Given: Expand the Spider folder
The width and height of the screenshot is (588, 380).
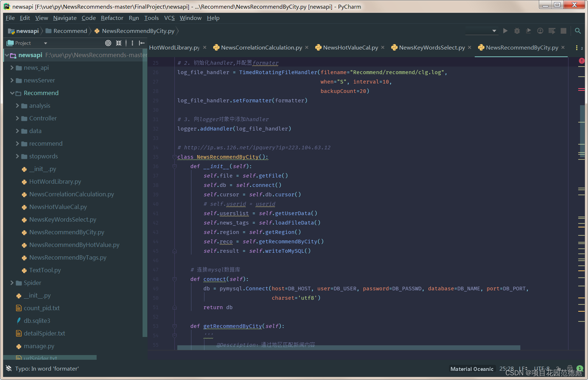Looking at the screenshot, I should pyautogui.click(x=12, y=283).
